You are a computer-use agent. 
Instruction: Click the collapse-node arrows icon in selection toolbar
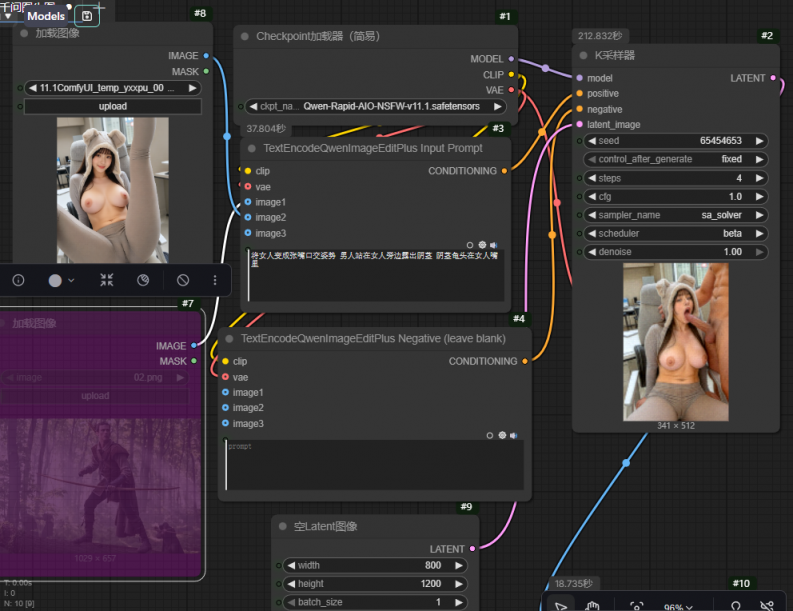point(106,281)
